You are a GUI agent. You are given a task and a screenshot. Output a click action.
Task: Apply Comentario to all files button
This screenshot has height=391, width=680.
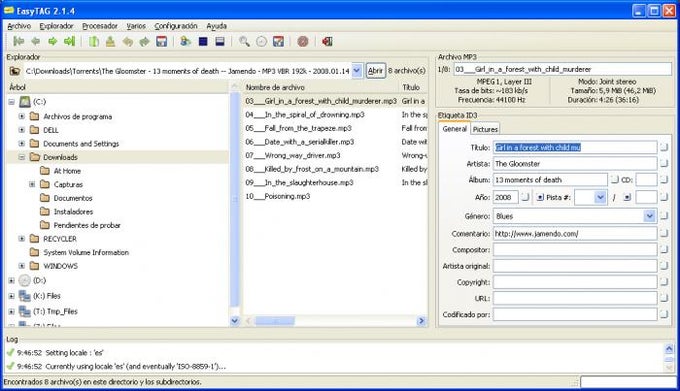coord(664,234)
